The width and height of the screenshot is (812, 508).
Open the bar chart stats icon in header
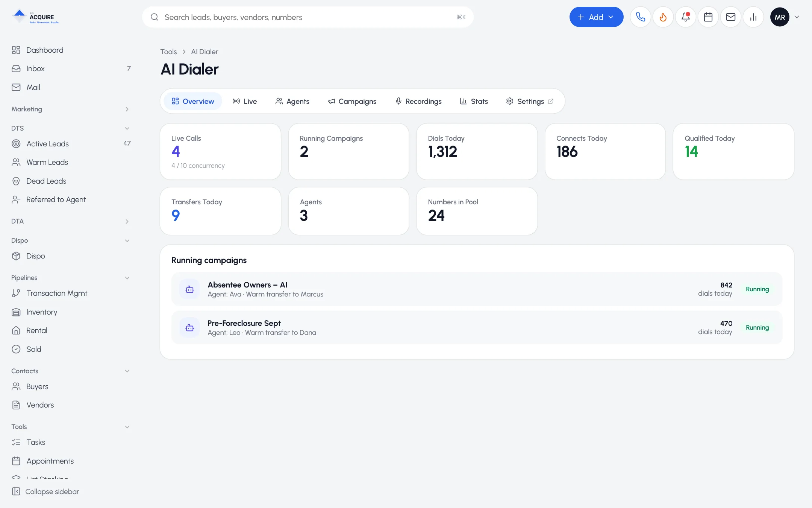click(x=753, y=17)
